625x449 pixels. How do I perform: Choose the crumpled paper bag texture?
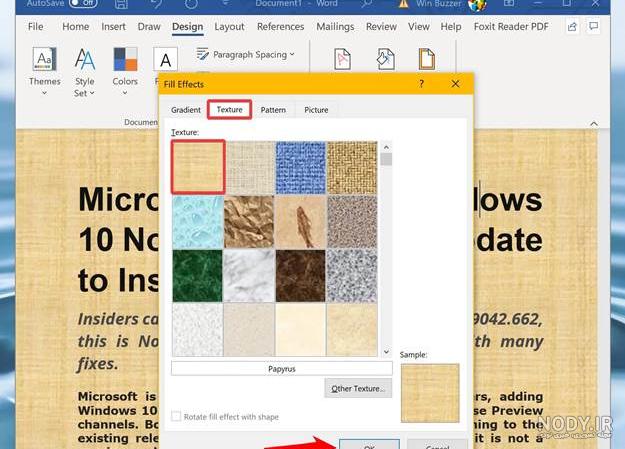click(249, 222)
